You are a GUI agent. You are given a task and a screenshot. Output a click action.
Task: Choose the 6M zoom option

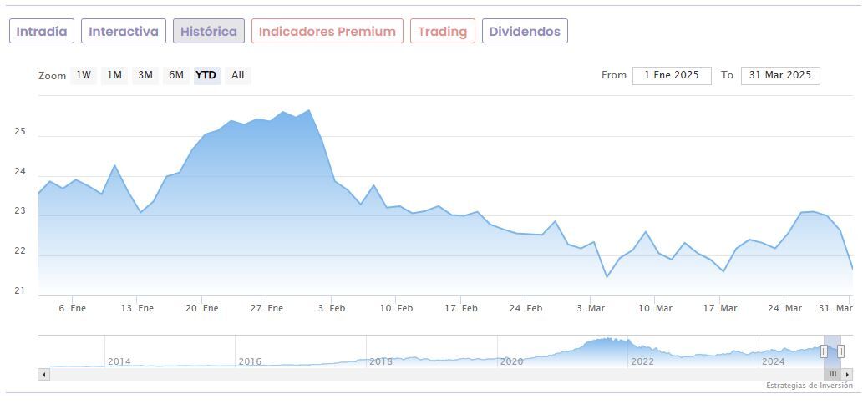(175, 75)
